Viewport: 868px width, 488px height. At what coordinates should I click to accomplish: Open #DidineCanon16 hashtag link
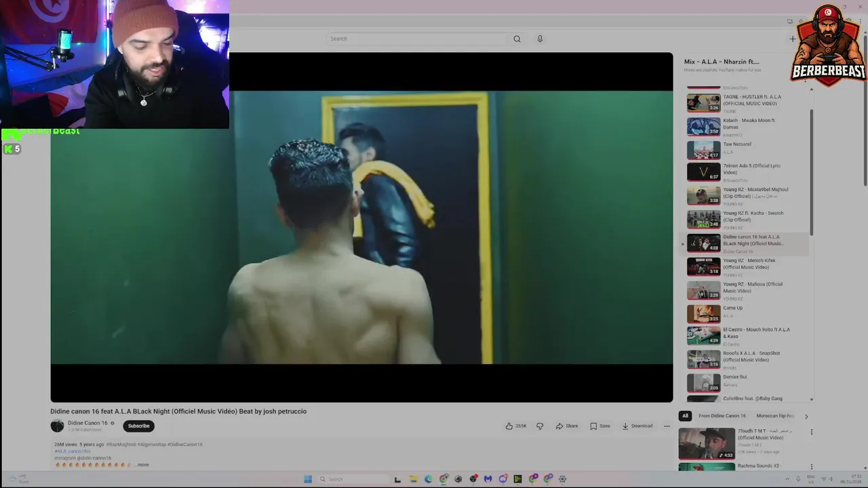(x=185, y=445)
